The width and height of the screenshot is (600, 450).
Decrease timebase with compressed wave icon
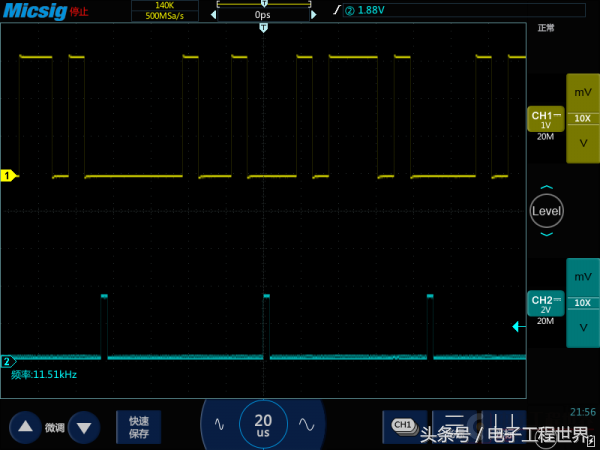tap(219, 424)
